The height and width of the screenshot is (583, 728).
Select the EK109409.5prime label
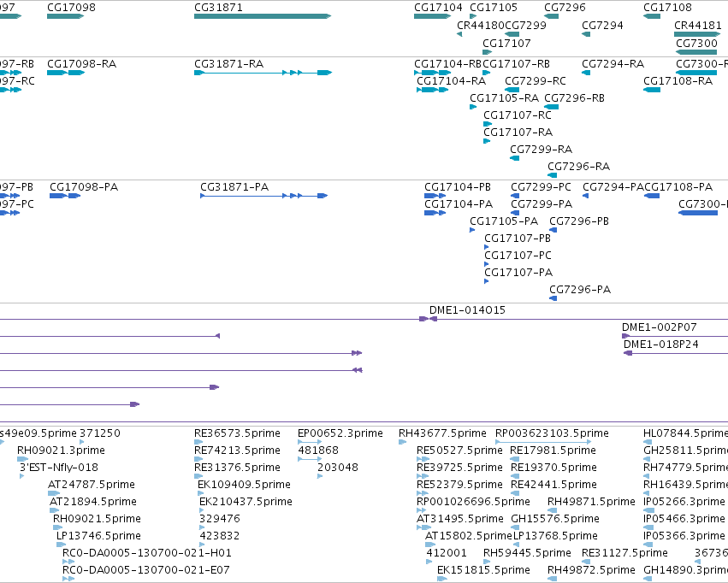[x=244, y=485]
